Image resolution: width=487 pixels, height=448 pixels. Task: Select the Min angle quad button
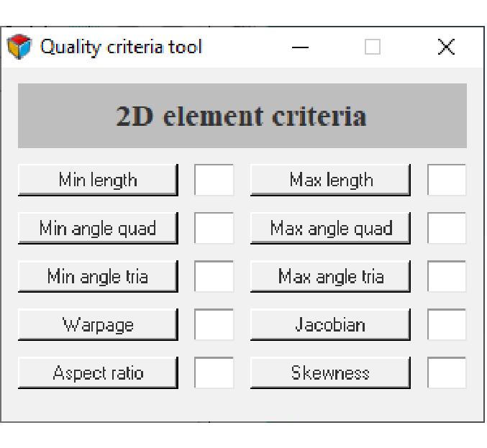(x=97, y=229)
